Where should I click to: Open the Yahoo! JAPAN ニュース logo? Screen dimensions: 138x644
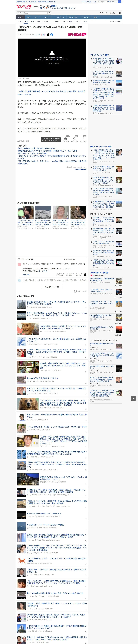[27, 7]
